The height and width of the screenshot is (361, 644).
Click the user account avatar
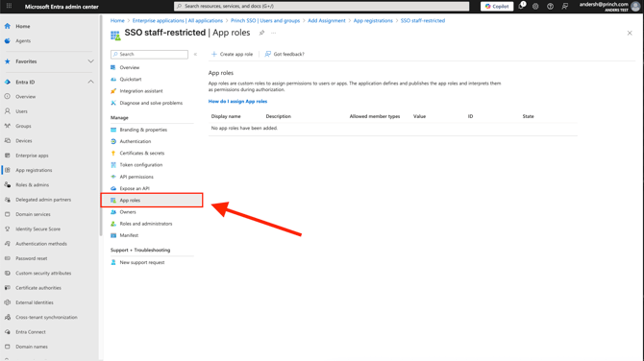[x=635, y=6]
